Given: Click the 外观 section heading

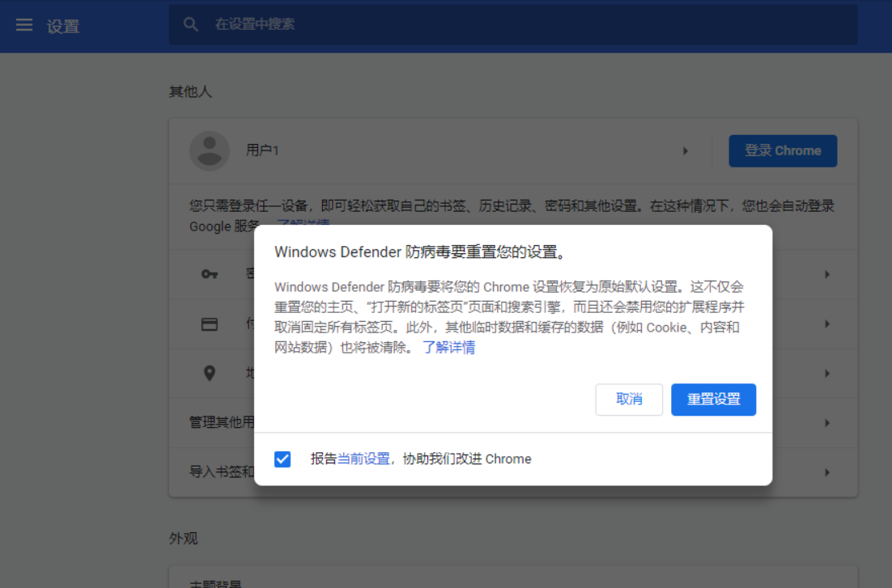Looking at the screenshot, I should pos(183,539).
